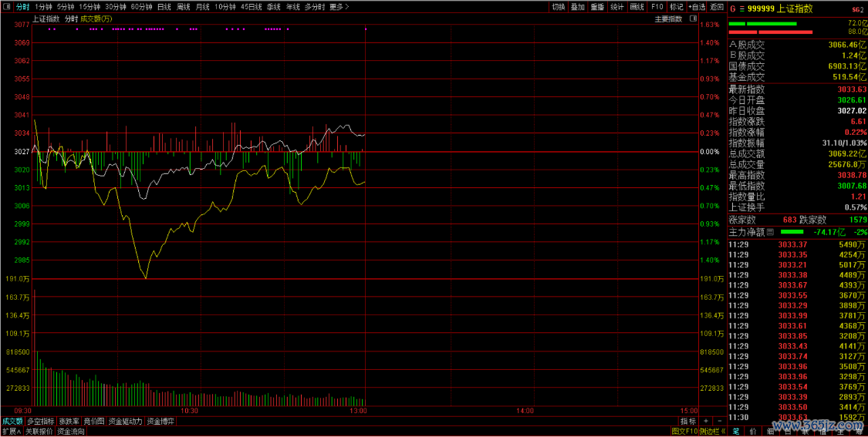Click the 标记 mark button
The width and height of the screenshot is (868, 437).
click(x=677, y=7)
